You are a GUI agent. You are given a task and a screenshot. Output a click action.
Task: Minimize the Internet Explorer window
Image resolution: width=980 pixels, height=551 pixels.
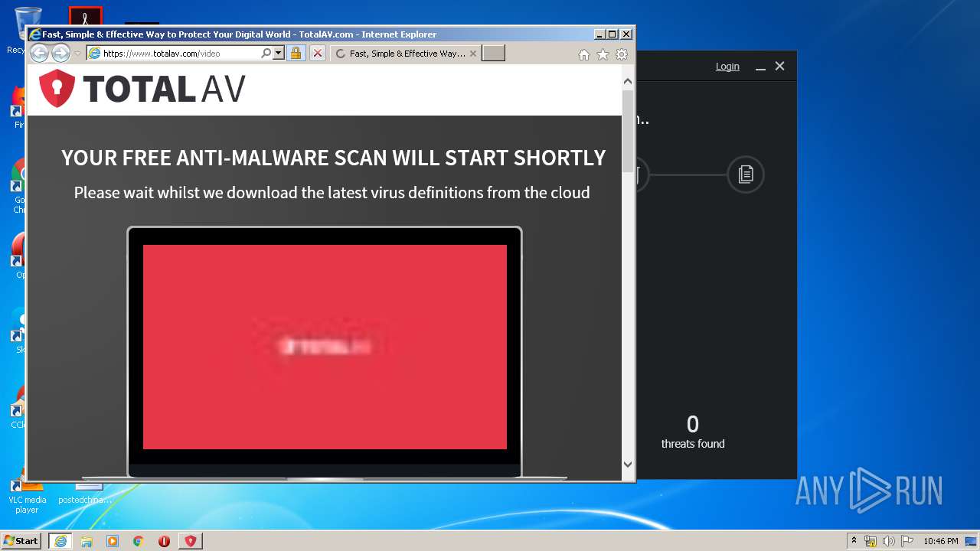coord(599,34)
